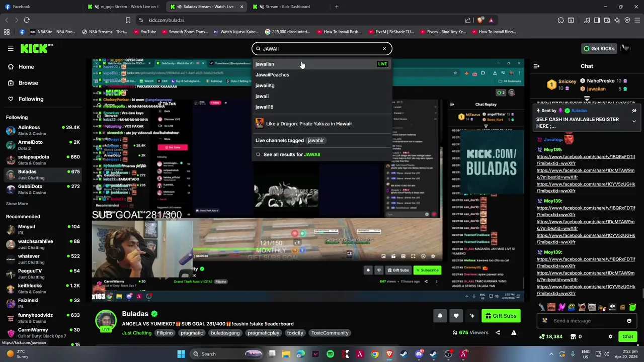Open first facebook.com/share link in chat
Image resolution: width=644 pixels, height=362 pixels.
click(586, 160)
